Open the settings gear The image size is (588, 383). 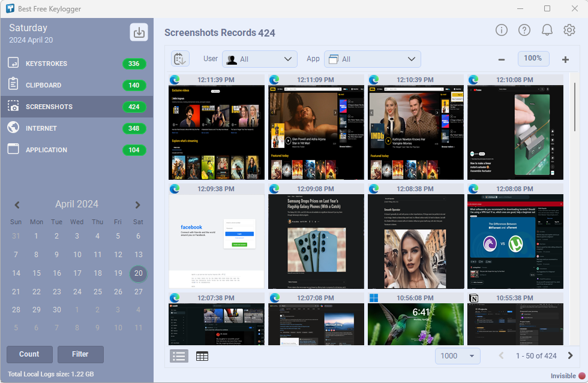[569, 29]
